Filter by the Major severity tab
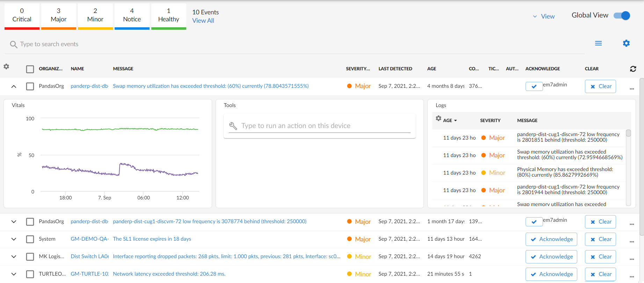This screenshot has height=283, width=644. tap(58, 16)
